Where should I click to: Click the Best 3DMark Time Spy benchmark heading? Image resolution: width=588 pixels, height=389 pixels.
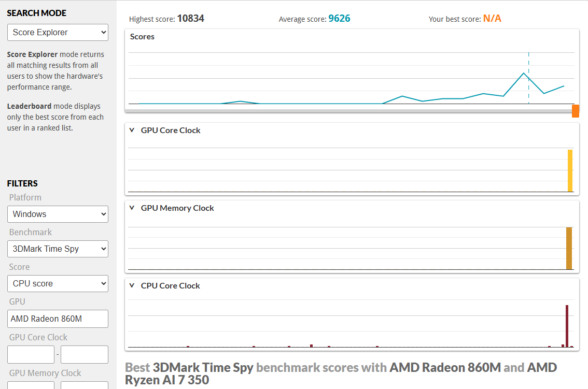click(341, 373)
